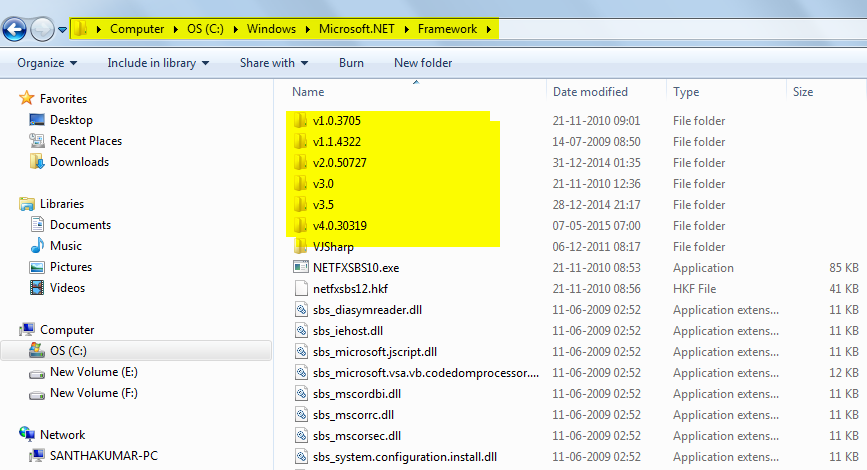The image size is (867, 470).
Task: Click the HKF File type cell
Action: point(694,289)
